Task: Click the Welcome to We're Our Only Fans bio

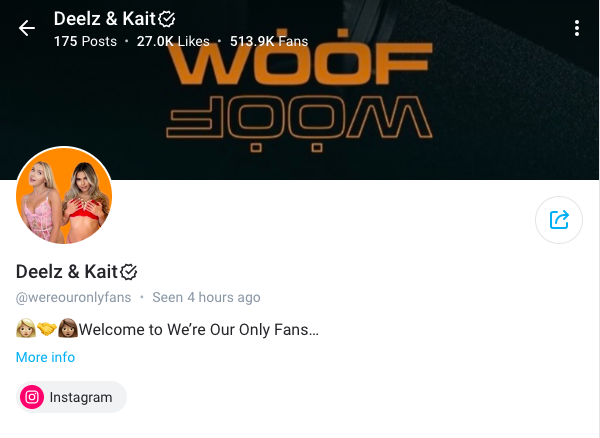Action: [199, 330]
